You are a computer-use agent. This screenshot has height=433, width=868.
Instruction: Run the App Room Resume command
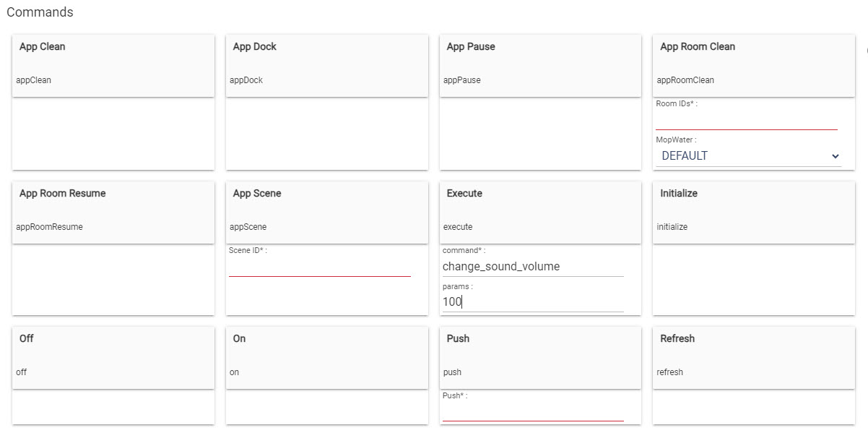[x=113, y=212]
